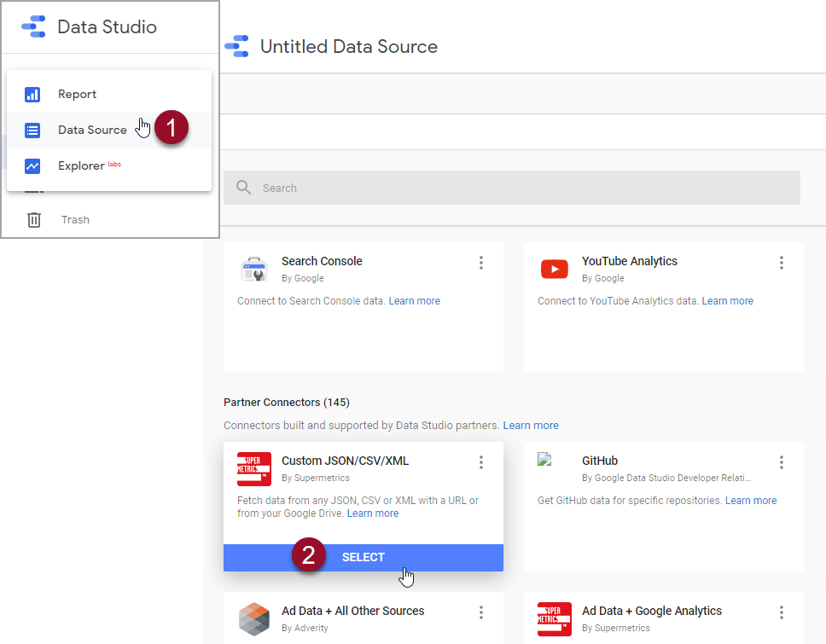Choose Report from the create menu
The height and width of the screenshot is (644, 826).
pyautogui.click(x=78, y=95)
